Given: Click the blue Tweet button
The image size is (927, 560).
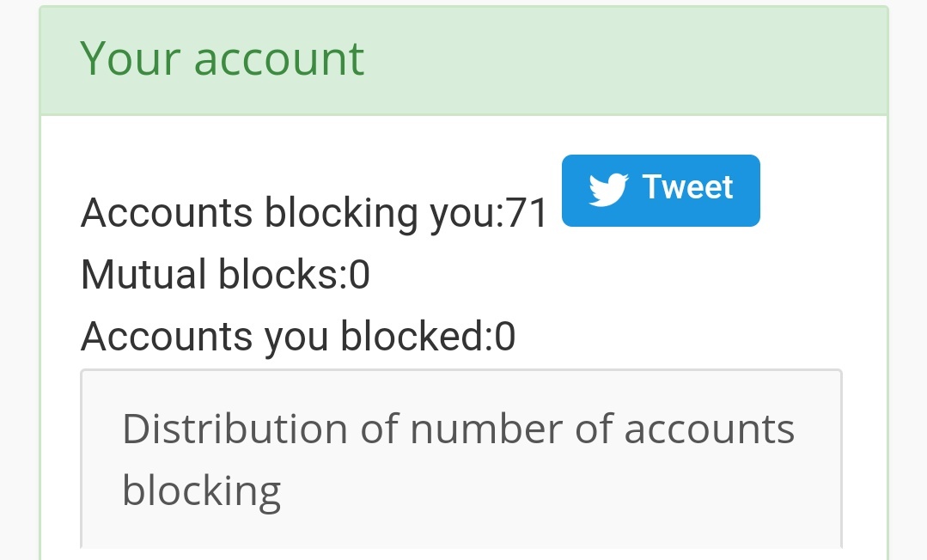Looking at the screenshot, I should click(x=661, y=191).
